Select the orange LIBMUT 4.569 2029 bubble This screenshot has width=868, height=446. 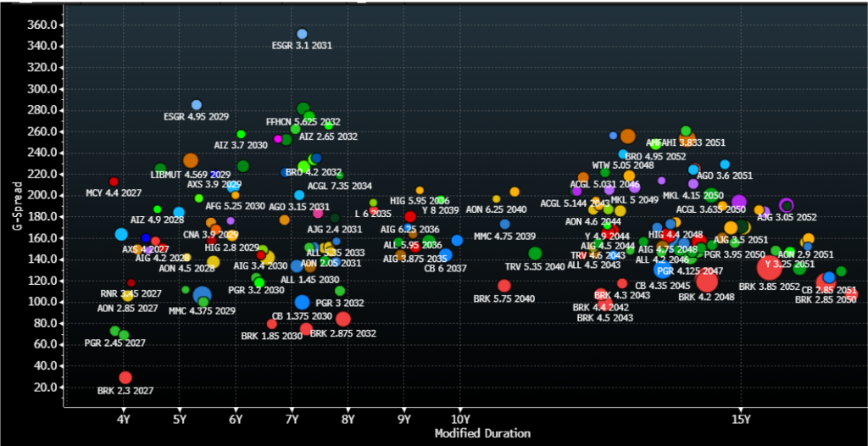191,160
